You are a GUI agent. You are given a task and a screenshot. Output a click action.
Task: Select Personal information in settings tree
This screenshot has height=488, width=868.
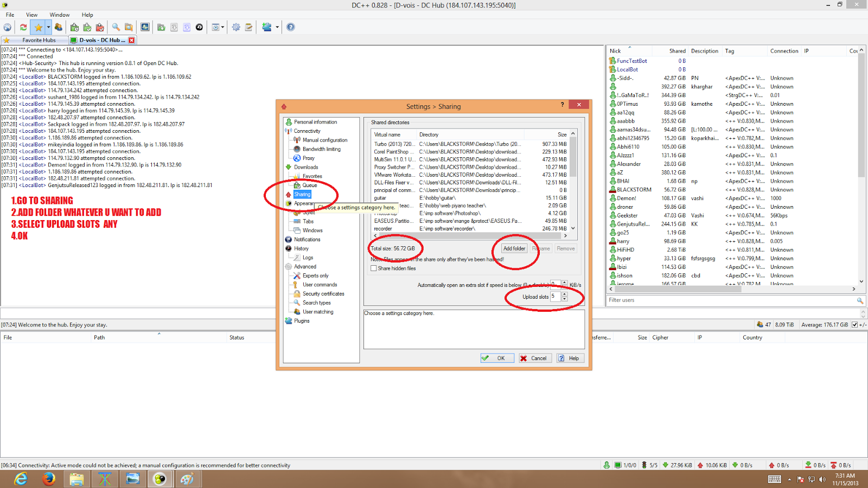click(x=315, y=122)
